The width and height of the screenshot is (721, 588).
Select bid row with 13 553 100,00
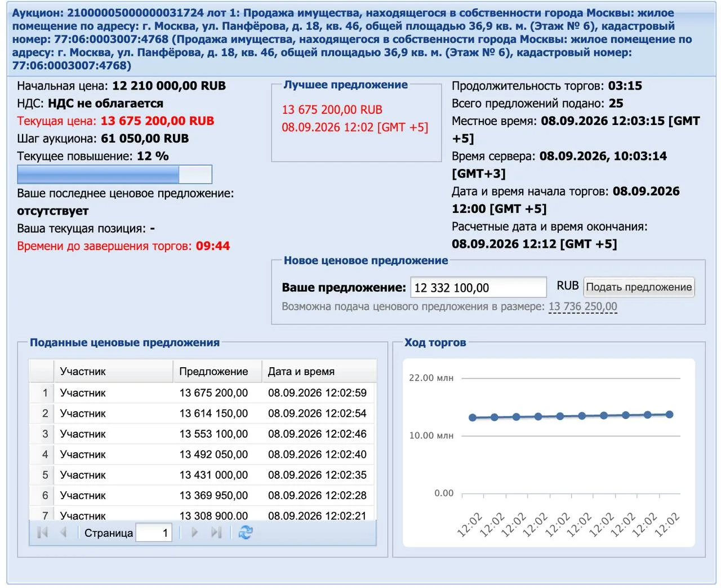(x=202, y=434)
